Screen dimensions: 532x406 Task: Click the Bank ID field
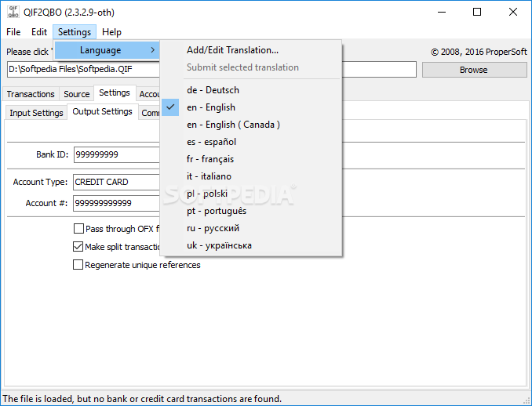[x=116, y=154]
